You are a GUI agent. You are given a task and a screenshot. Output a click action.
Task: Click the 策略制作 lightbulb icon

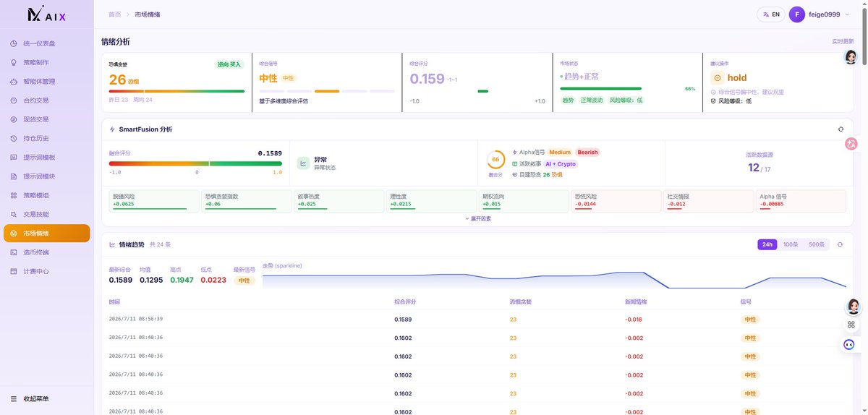tap(14, 62)
